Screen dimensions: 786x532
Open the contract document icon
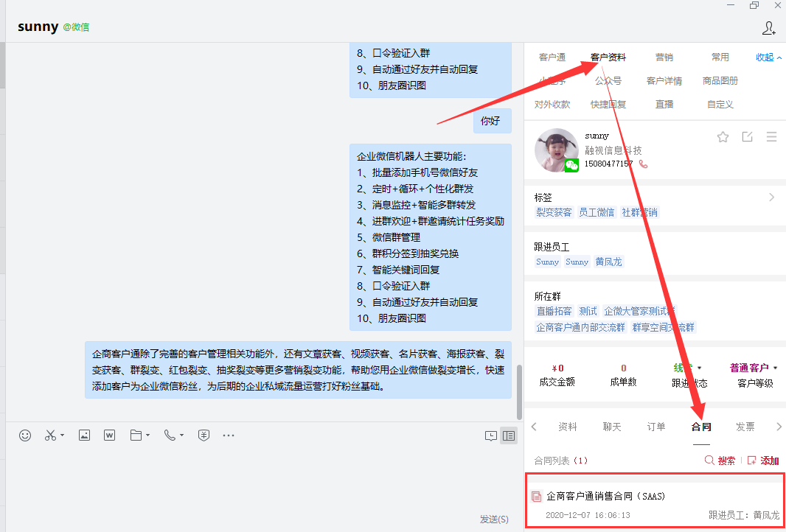pos(536,497)
